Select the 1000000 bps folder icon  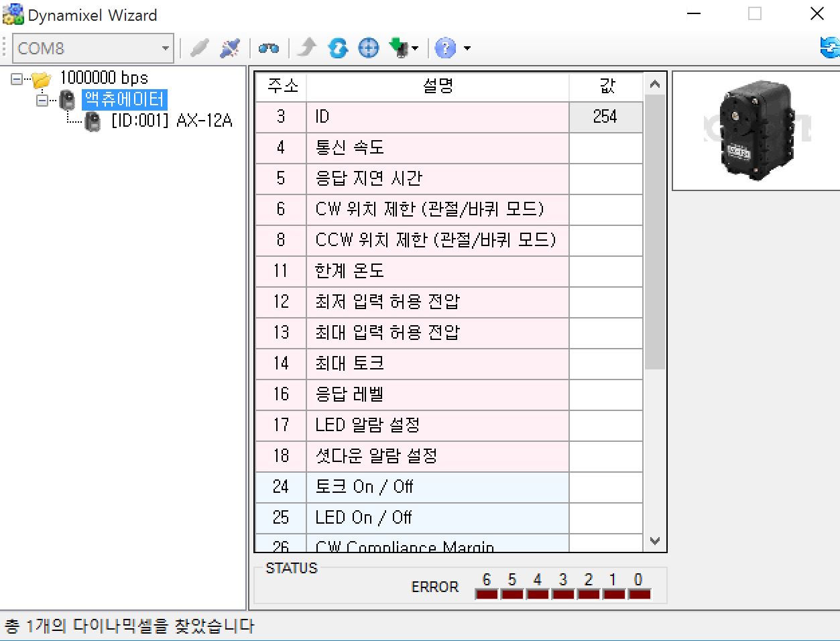point(42,79)
